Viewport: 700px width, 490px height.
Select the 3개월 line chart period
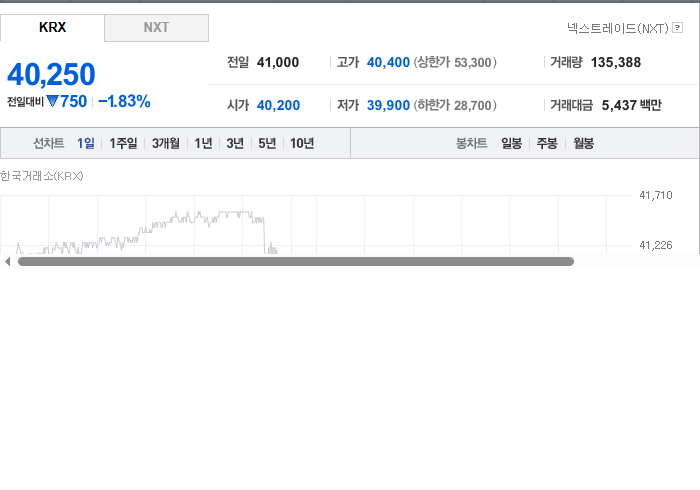point(166,143)
